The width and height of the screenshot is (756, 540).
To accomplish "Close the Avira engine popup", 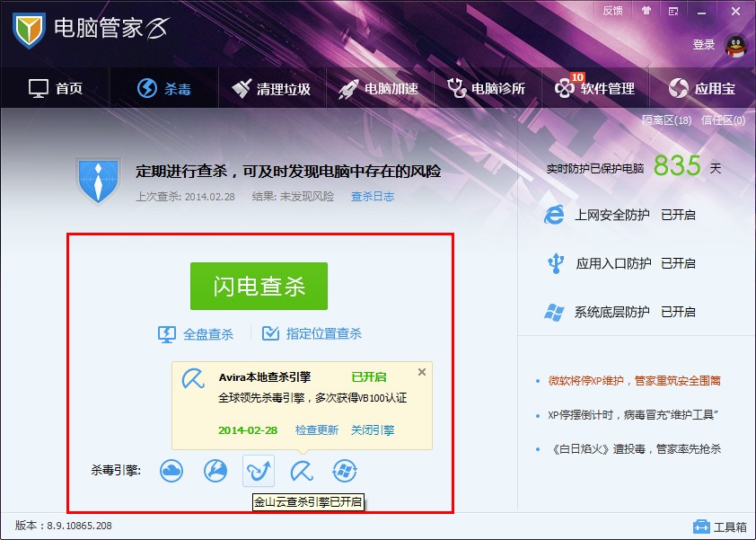I will pos(422,372).
